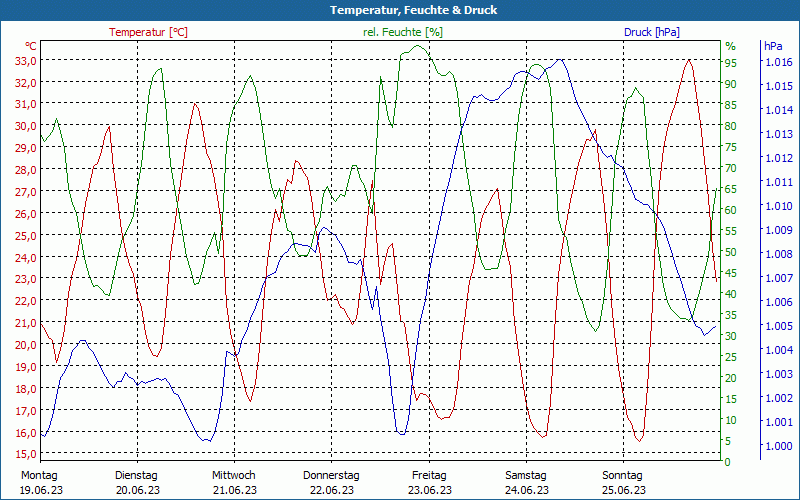Select the red 'Temperatur [°C]' legend label
The image size is (800, 500).
point(148,32)
